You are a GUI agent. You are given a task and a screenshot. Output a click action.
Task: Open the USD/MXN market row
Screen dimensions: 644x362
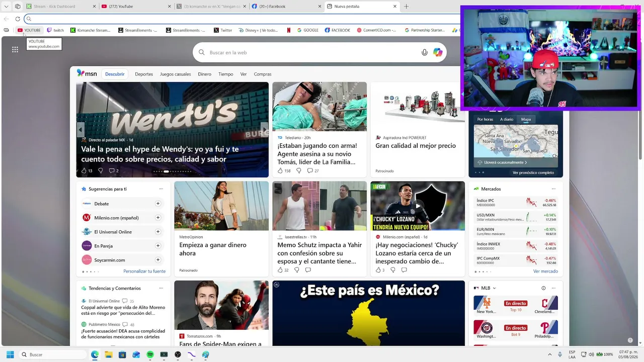(516, 217)
